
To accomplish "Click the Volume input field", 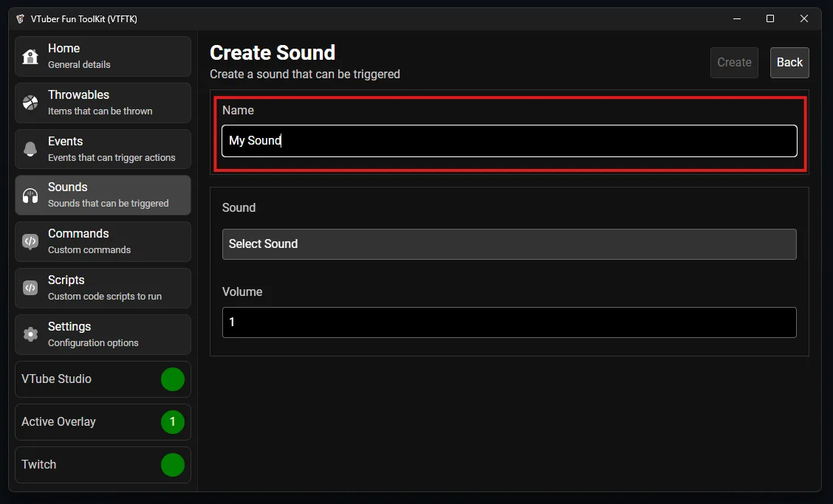I will point(509,322).
